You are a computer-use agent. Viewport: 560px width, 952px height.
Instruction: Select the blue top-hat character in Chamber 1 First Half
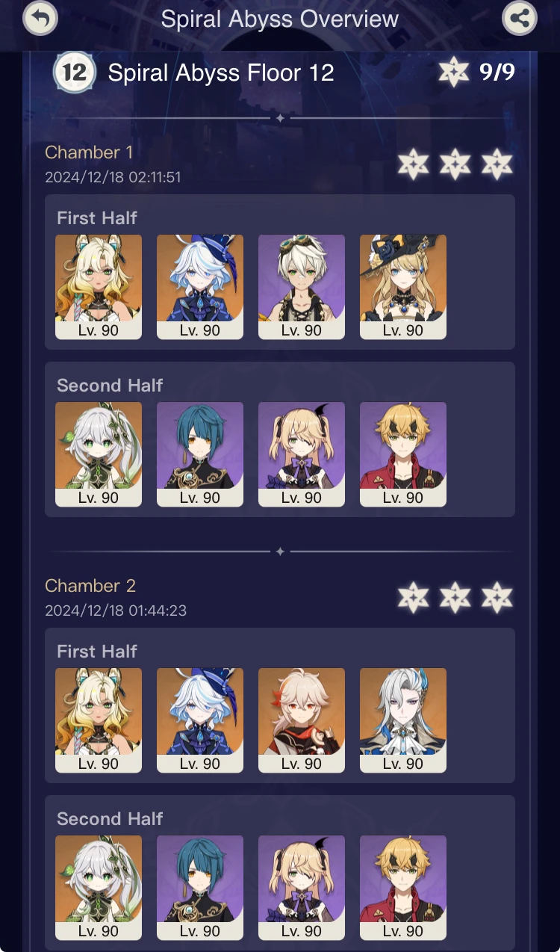200,287
